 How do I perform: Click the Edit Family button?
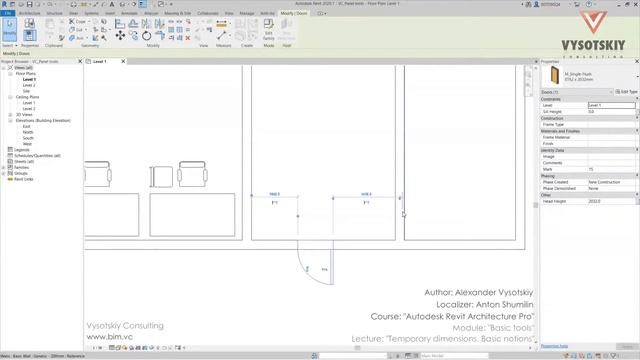269,29
